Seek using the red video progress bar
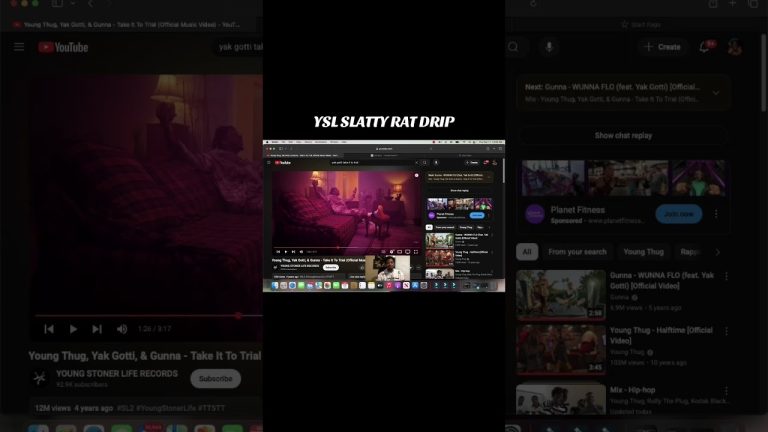Image resolution: width=768 pixels, height=432 pixels. 148,316
